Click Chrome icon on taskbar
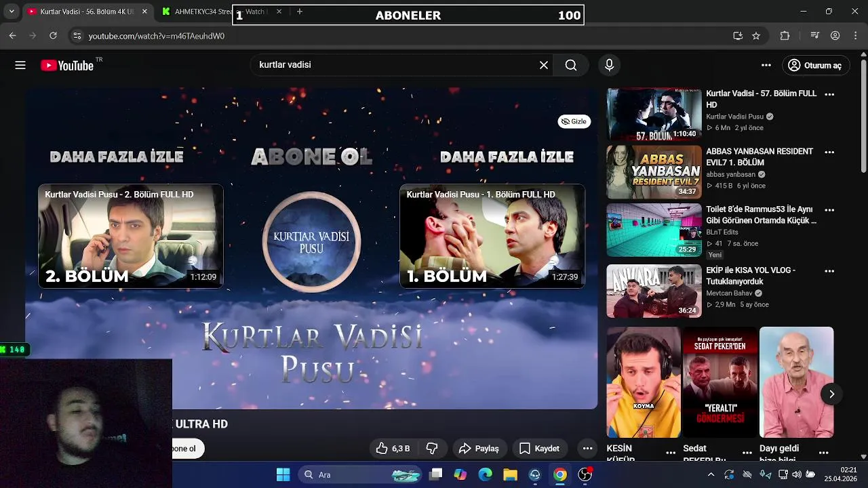Image resolution: width=868 pixels, height=488 pixels. pos(560,474)
